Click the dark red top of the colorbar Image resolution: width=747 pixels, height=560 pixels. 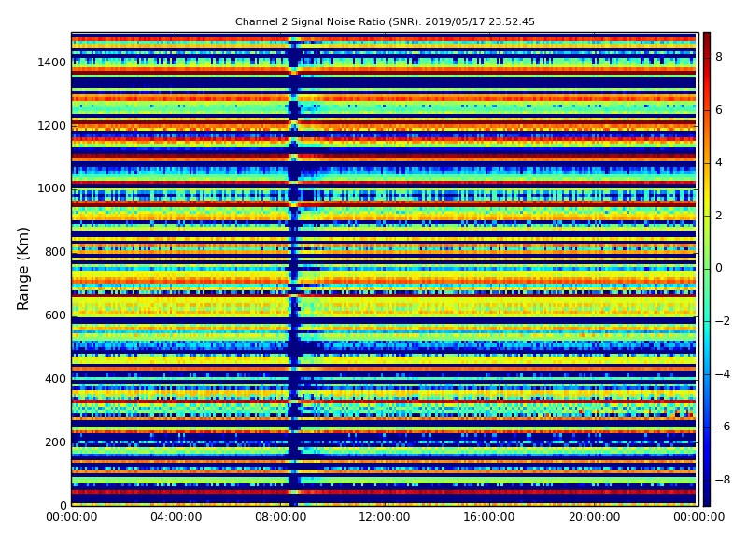[707, 38]
